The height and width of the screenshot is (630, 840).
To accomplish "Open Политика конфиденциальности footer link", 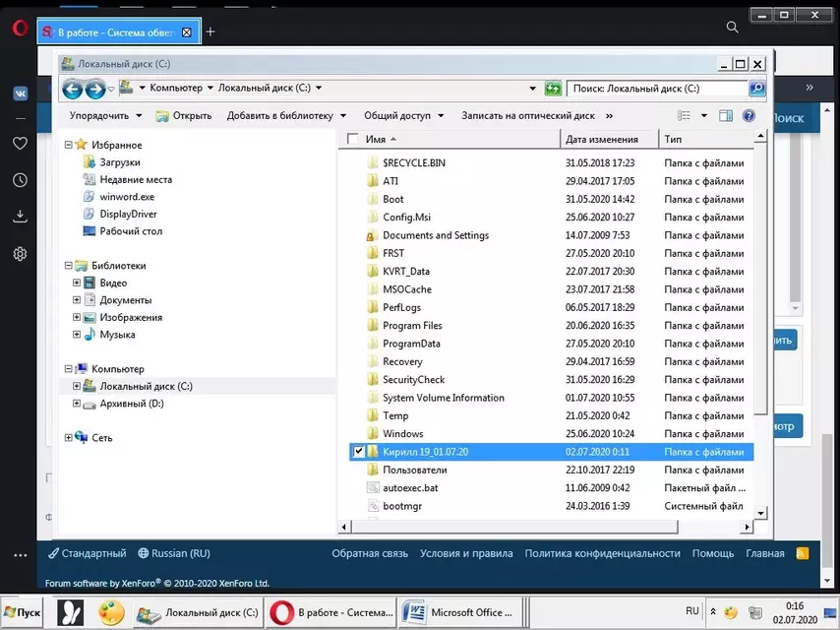I will [602, 553].
